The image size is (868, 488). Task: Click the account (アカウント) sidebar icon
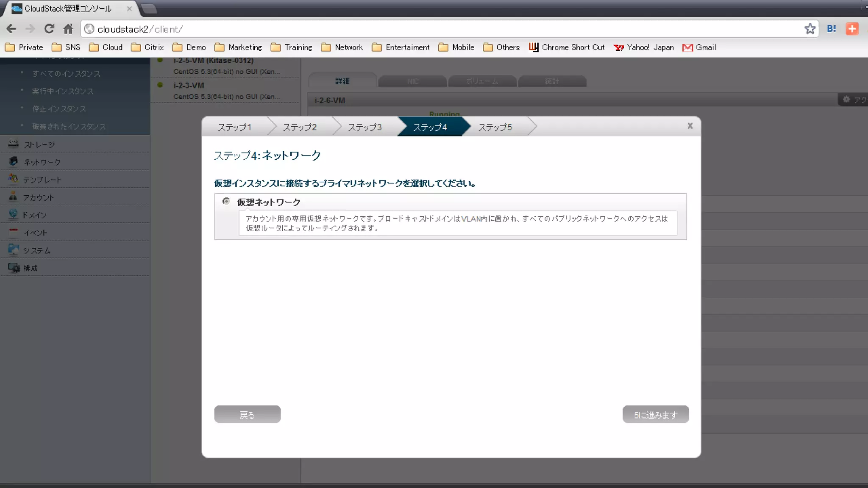click(x=14, y=197)
